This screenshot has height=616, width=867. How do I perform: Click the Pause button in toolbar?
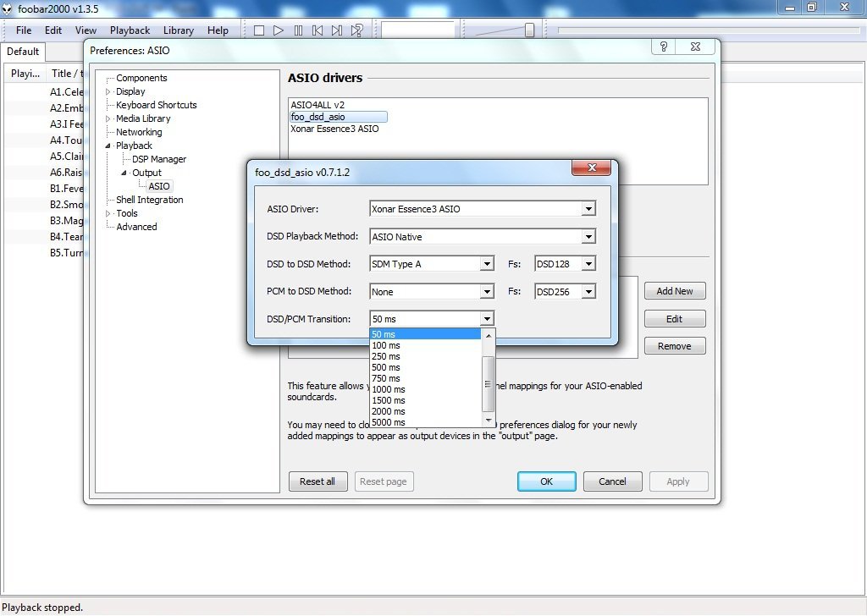pos(298,30)
